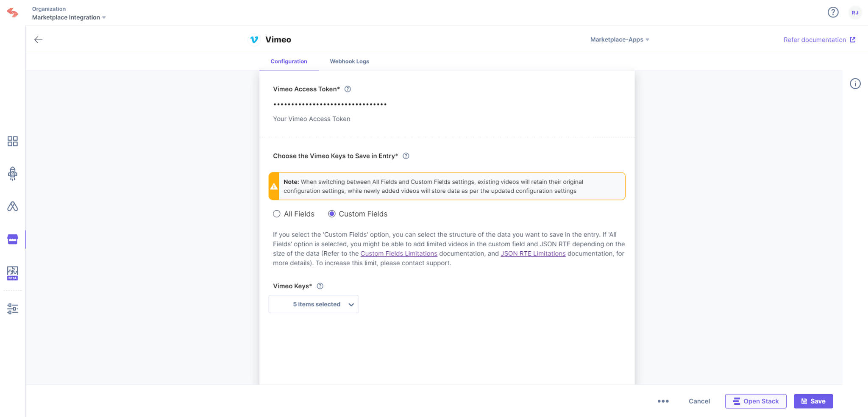Click the Cancel button

(699, 401)
